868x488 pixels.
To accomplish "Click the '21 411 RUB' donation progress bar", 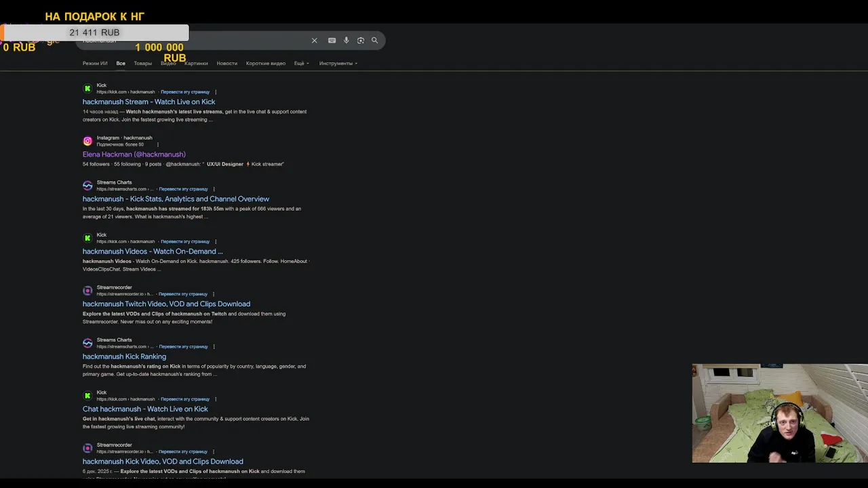I will tap(94, 33).
